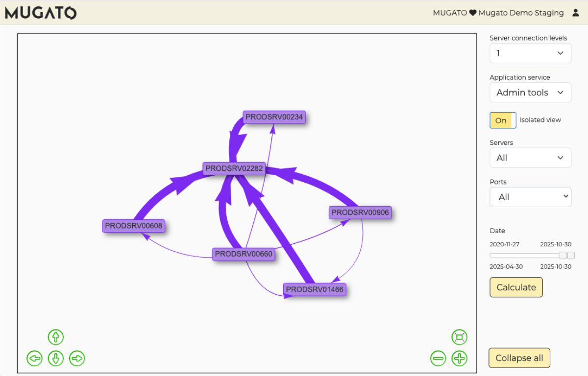
Task: Toggle the Isolated view switch off
Action: pos(503,120)
